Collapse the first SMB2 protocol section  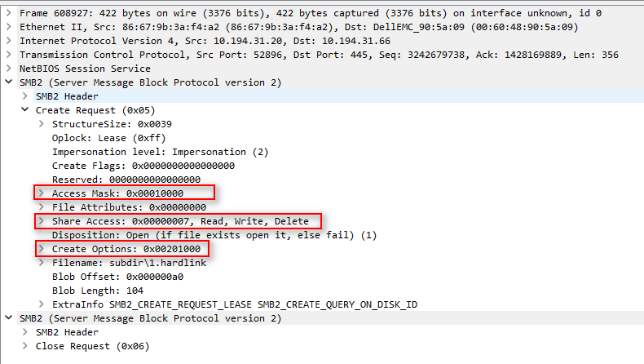coord(9,82)
